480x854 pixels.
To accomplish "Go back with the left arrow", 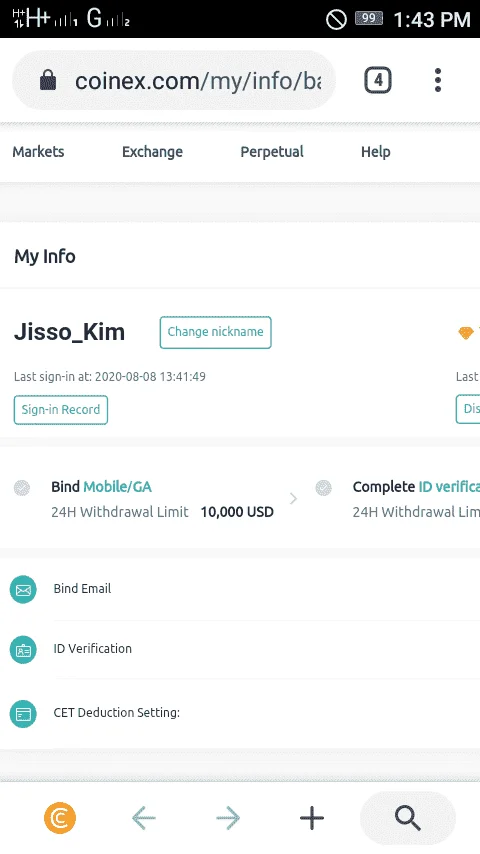I will point(144,818).
